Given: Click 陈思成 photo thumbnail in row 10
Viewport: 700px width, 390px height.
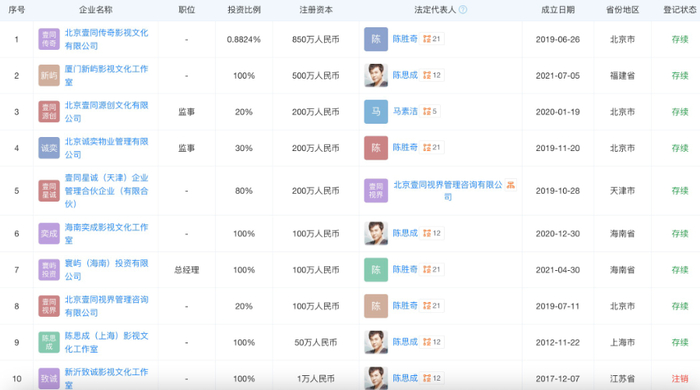Looking at the screenshot, I should click(376, 378).
